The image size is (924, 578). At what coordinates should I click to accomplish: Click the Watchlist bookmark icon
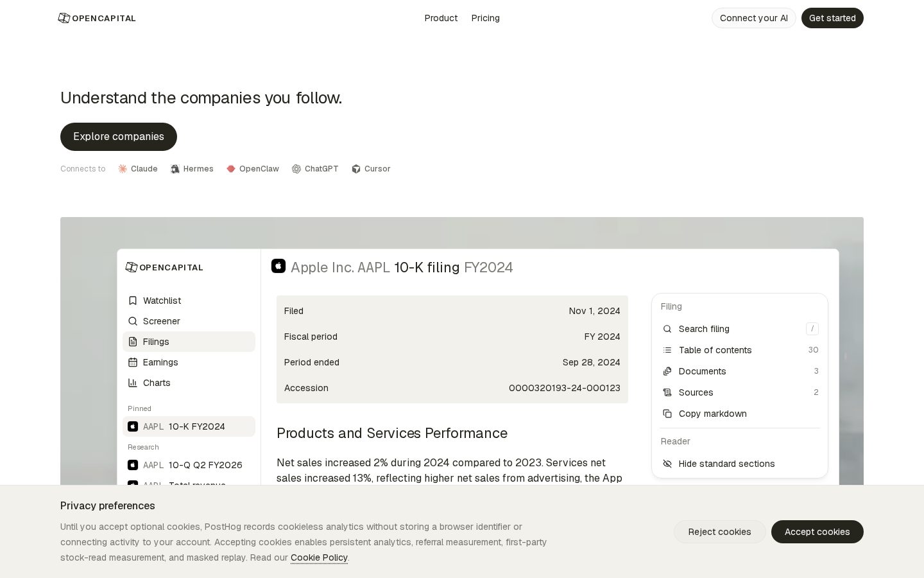133,301
